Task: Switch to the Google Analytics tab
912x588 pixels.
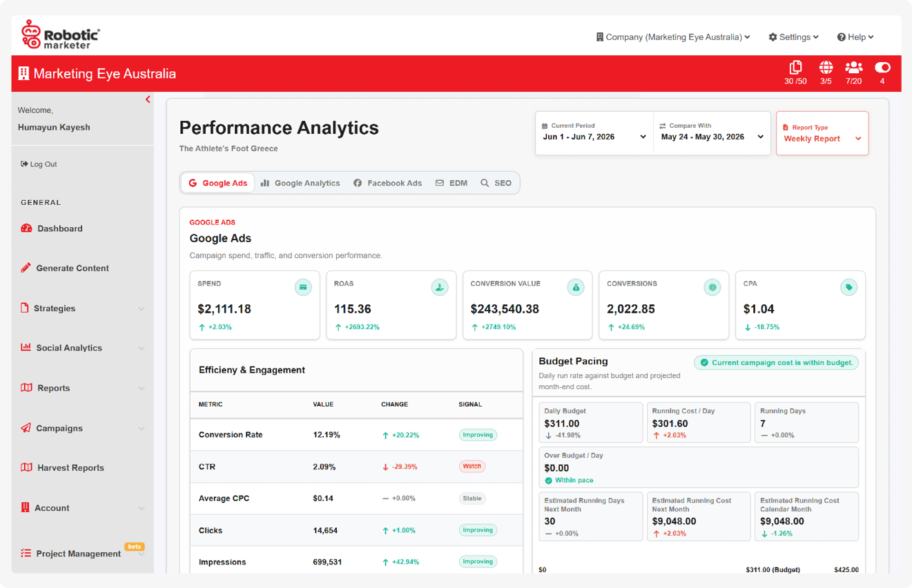Action: coord(300,183)
